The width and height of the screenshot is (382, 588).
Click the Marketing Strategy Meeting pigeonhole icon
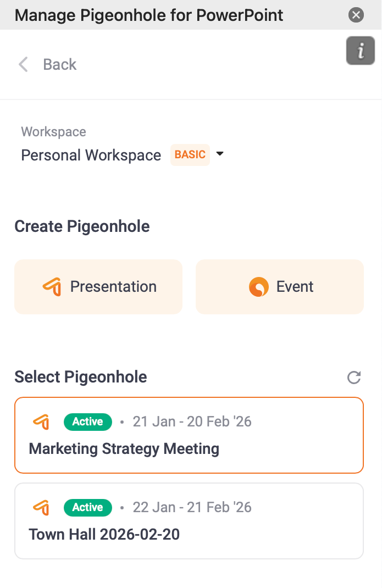click(41, 422)
